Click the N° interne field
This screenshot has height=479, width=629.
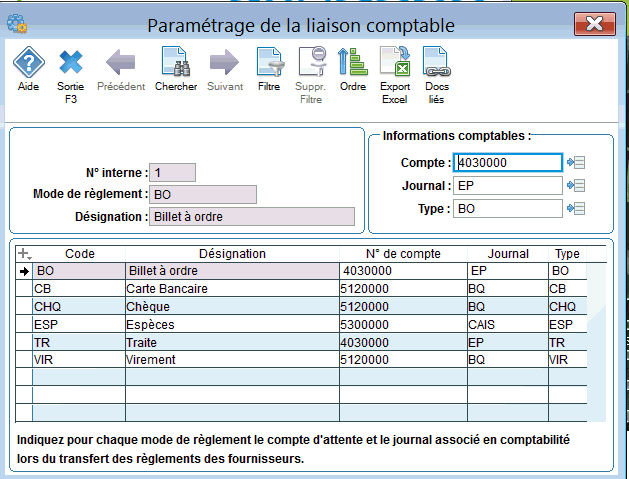[172, 173]
